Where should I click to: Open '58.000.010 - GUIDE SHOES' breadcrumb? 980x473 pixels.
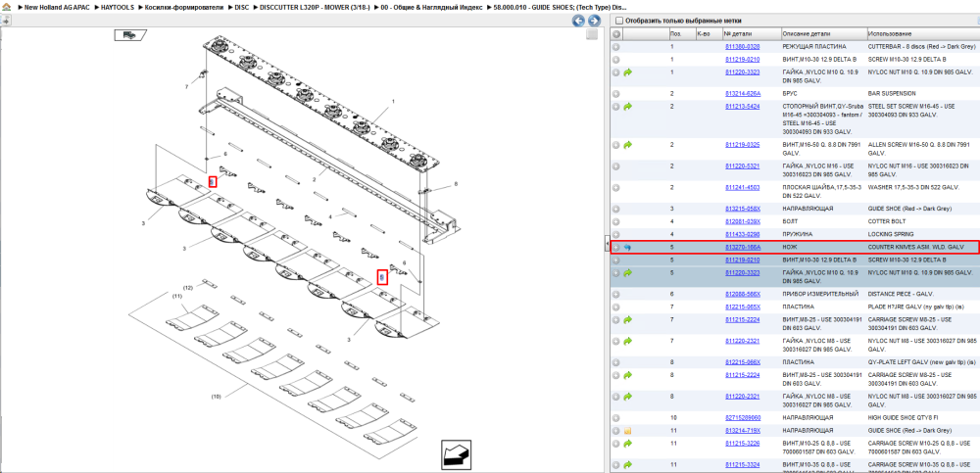pos(560,6)
